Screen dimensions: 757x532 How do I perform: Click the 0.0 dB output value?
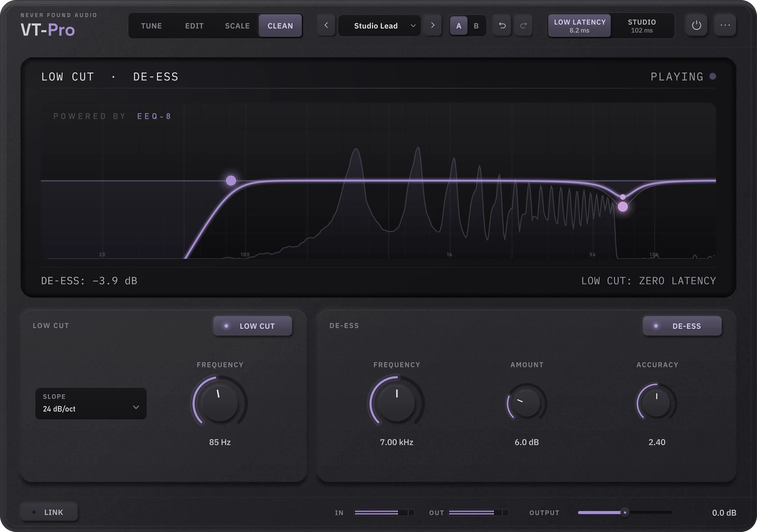coord(724,513)
